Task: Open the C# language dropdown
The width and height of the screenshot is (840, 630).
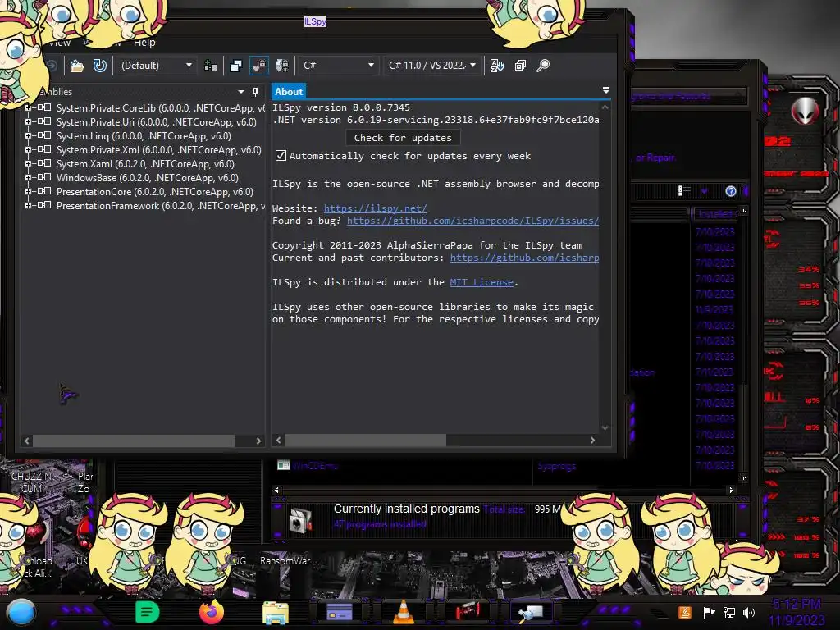Action: point(338,66)
